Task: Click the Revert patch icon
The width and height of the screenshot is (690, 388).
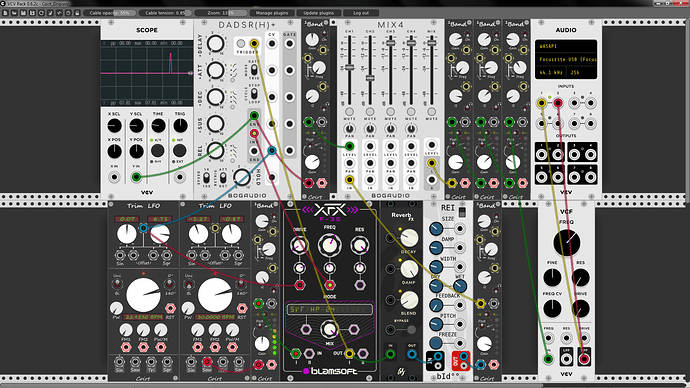Action: point(41,13)
